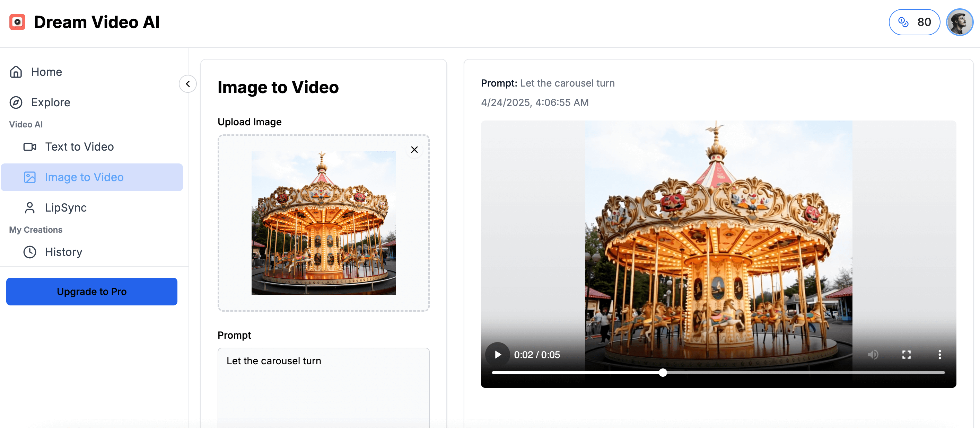Click the Home house icon
This screenshot has height=428, width=980.
16,72
